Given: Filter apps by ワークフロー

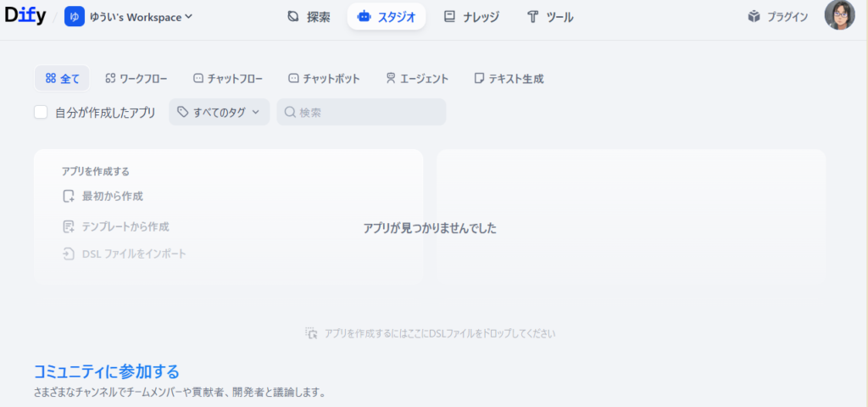Looking at the screenshot, I should (x=136, y=79).
